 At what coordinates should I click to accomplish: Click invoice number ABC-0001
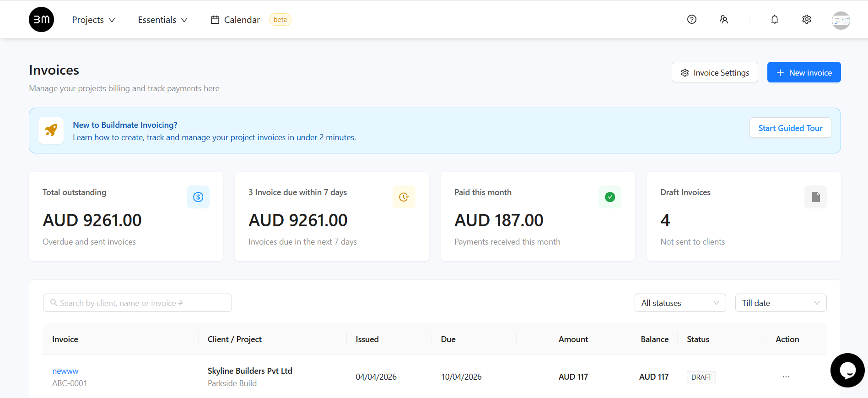click(x=70, y=383)
